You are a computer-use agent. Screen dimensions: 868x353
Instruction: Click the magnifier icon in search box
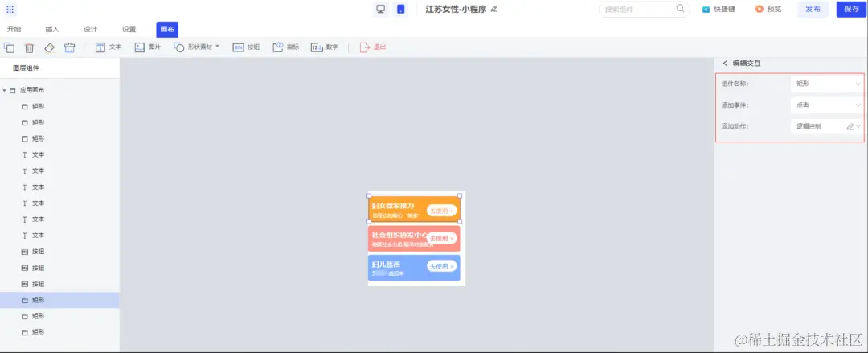(x=681, y=9)
